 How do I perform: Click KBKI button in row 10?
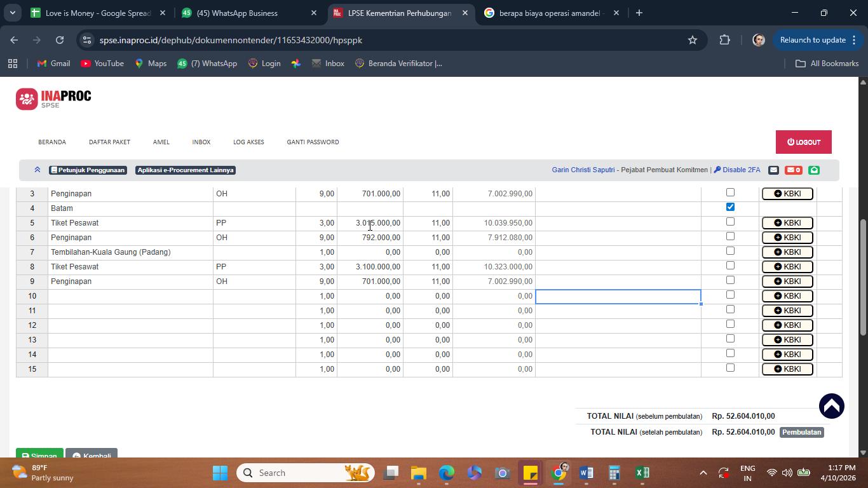787,296
